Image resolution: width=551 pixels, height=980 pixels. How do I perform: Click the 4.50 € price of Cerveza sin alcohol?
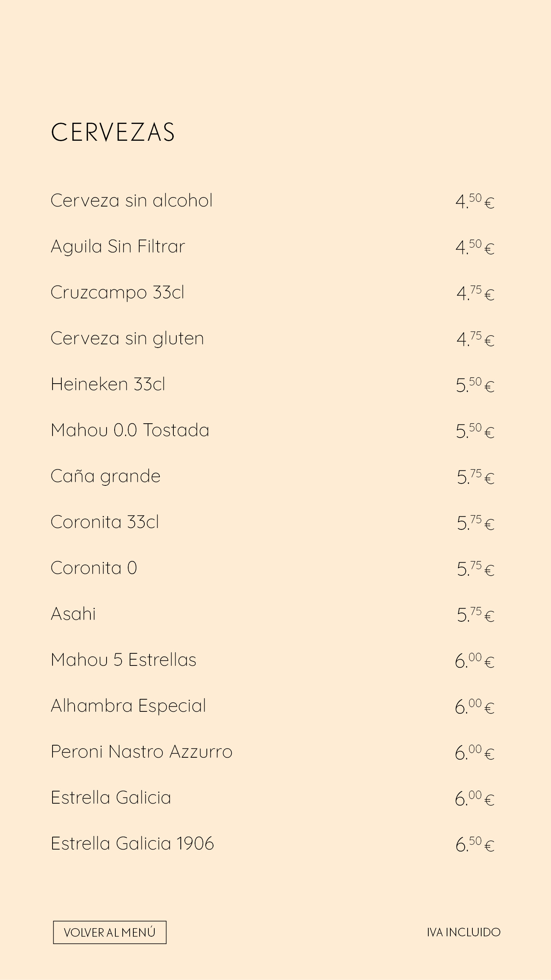[x=475, y=201]
